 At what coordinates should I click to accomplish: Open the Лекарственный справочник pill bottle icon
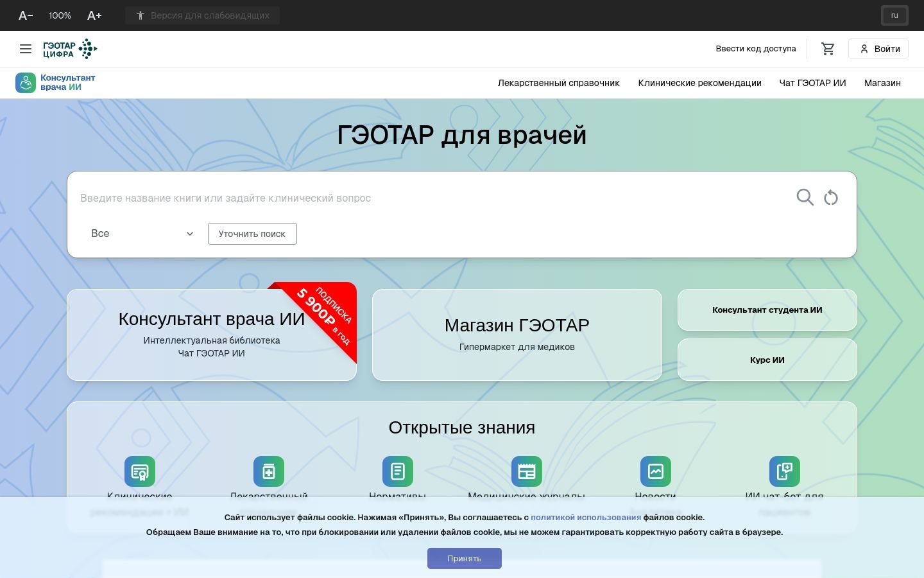tap(269, 471)
